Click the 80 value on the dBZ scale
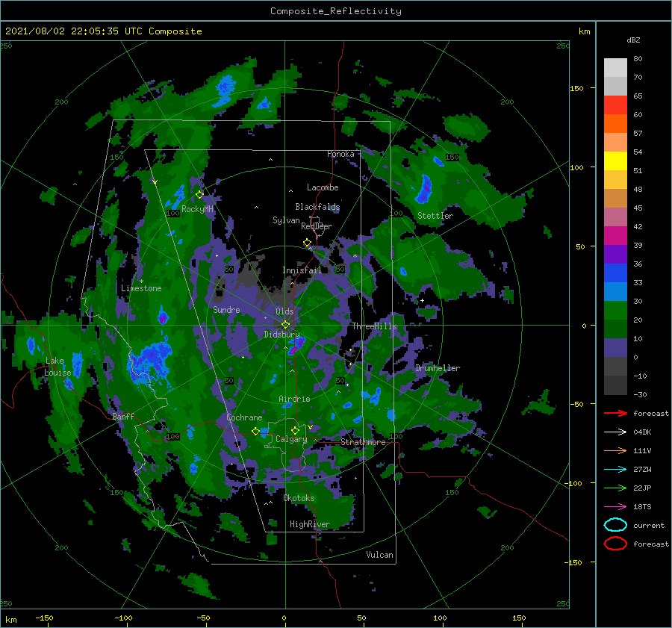This screenshot has height=628, width=672. coord(638,59)
